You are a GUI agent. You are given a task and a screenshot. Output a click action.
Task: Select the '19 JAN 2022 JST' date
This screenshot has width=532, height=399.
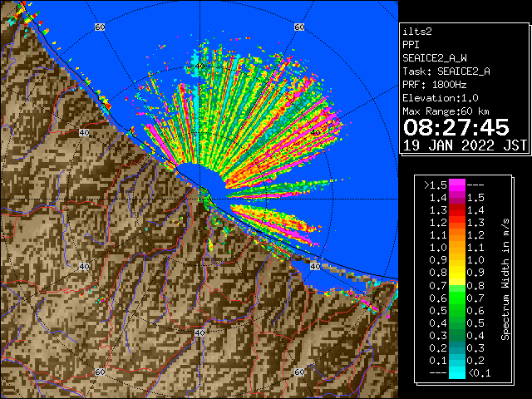click(465, 145)
